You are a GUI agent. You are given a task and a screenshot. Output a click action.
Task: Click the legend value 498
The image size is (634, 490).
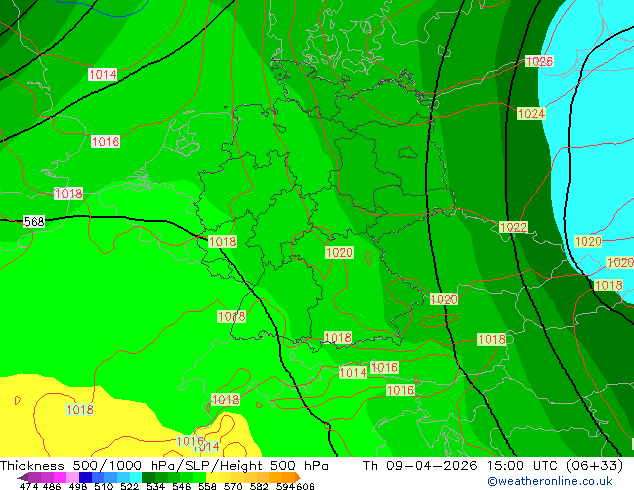click(78, 486)
